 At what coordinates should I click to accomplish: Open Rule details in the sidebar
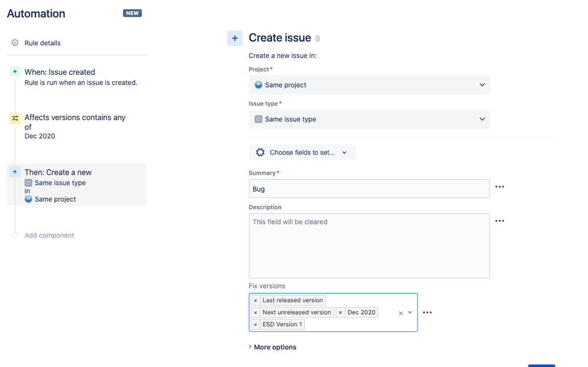(x=42, y=43)
